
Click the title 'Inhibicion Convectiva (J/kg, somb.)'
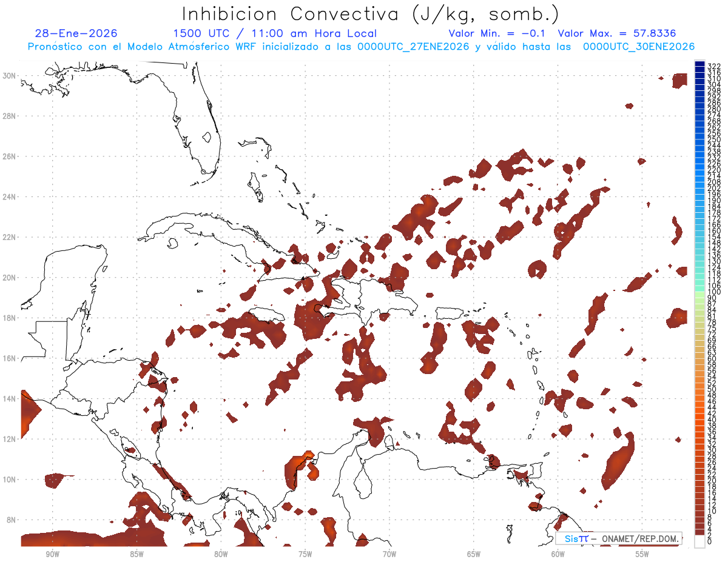click(371, 15)
